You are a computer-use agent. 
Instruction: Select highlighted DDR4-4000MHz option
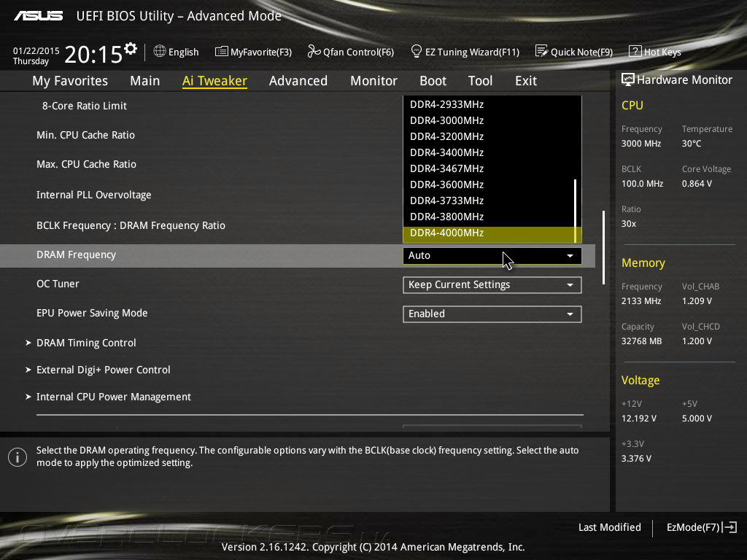click(489, 233)
